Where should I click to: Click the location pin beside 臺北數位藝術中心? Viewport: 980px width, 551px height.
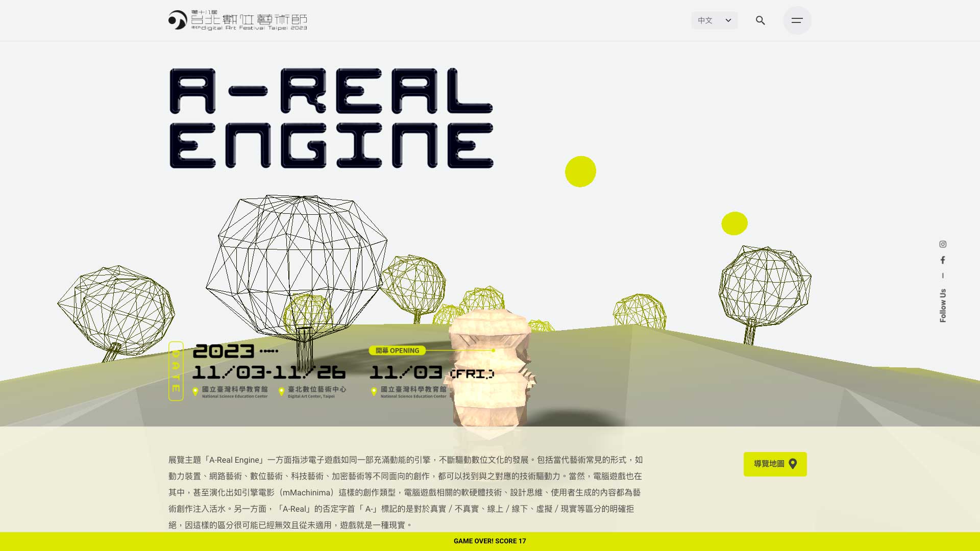tap(281, 391)
